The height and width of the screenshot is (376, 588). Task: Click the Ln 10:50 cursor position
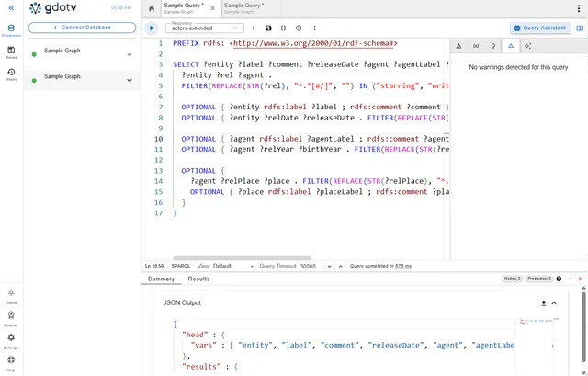154,266
